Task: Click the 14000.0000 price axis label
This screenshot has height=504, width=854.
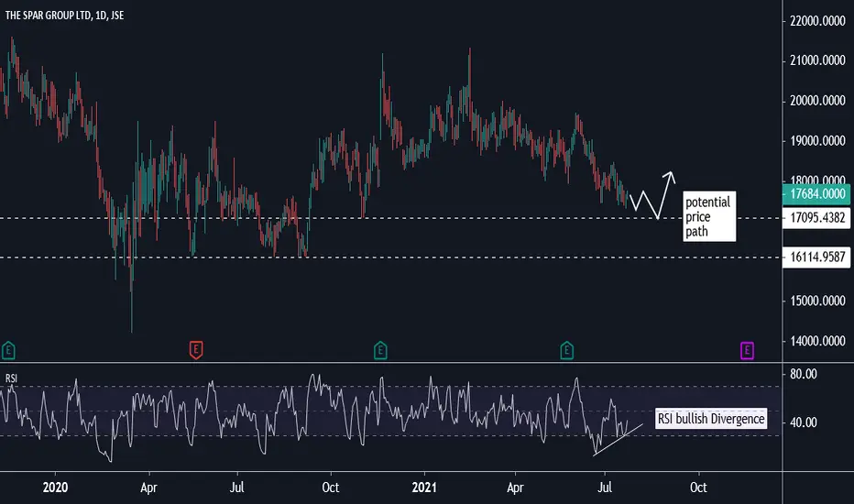Action: [x=817, y=341]
